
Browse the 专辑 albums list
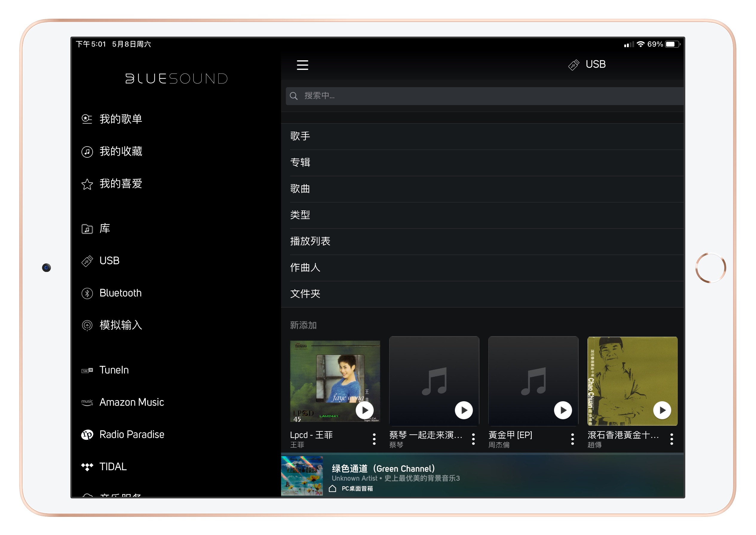(300, 162)
